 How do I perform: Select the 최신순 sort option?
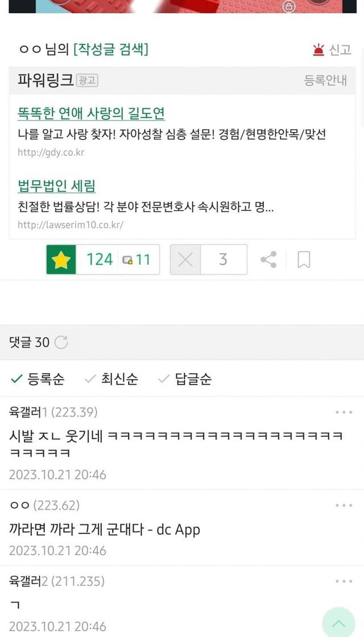pos(111,379)
